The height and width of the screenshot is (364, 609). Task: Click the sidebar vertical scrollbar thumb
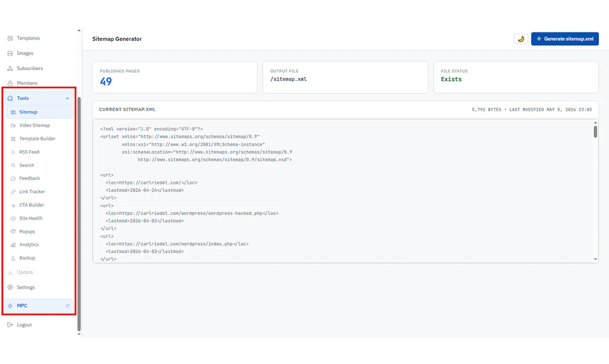(x=79, y=214)
